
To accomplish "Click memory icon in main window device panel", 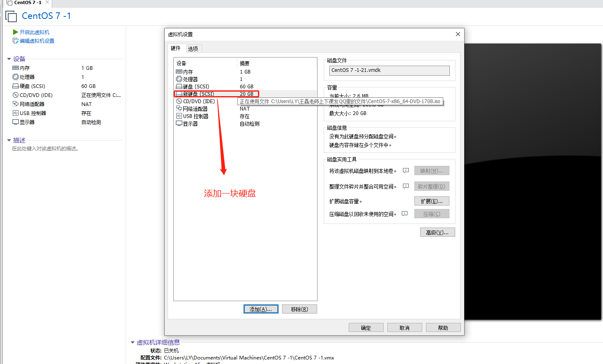I will pos(16,68).
